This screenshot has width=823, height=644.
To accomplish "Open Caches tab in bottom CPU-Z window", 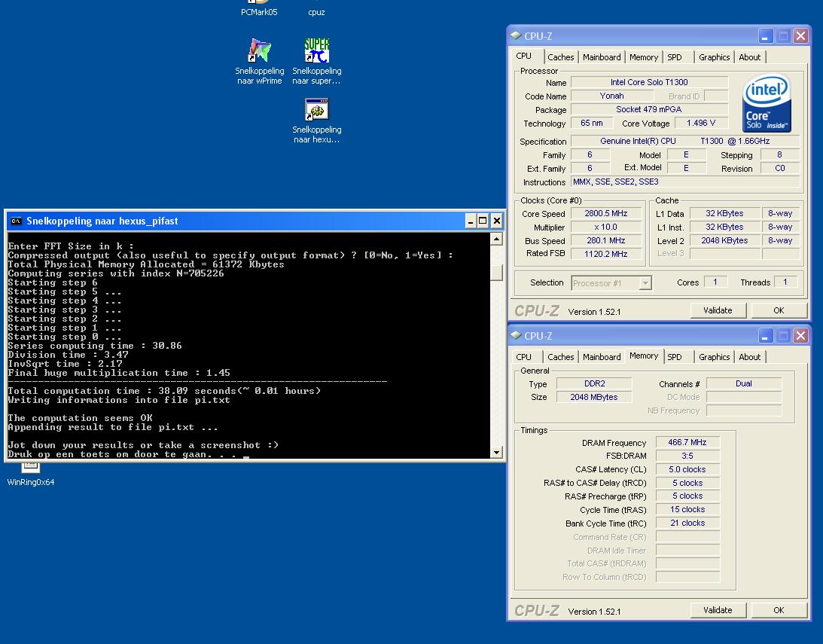I will [x=560, y=357].
